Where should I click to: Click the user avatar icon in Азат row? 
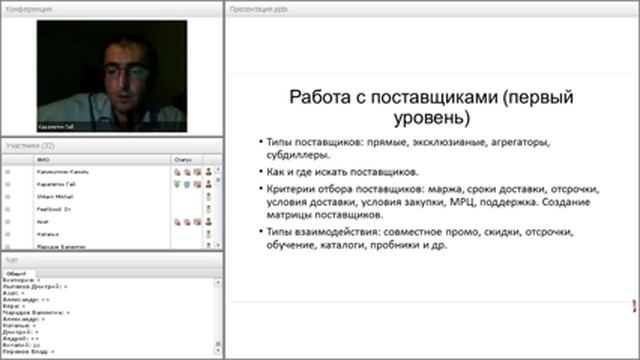pos(209,222)
